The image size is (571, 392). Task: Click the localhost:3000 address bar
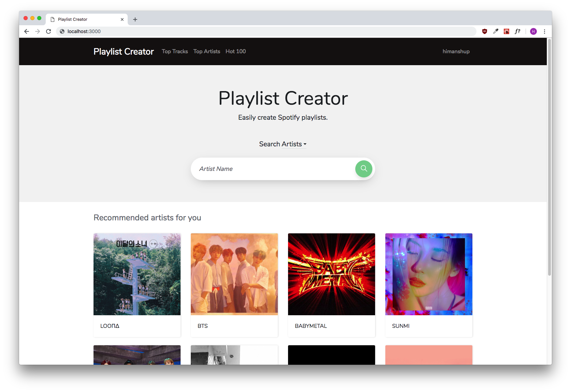tap(266, 31)
